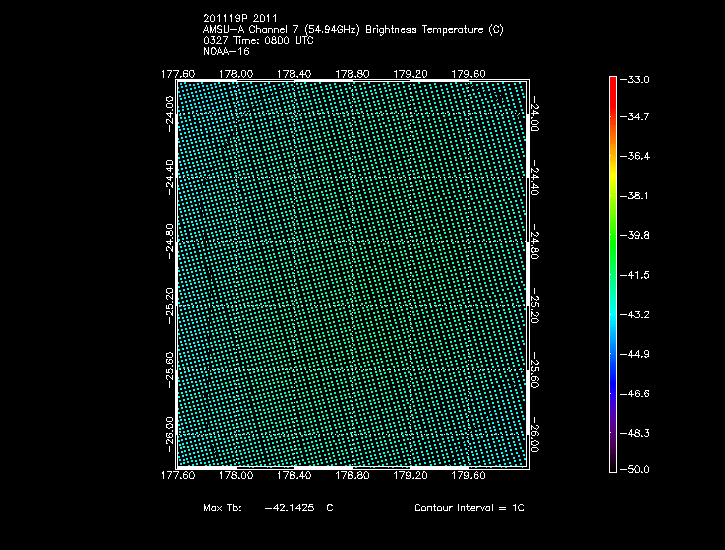Click the 179.60 label on top axis
Image resolution: width=725 pixels, height=550 pixels.
click(x=469, y=73)
